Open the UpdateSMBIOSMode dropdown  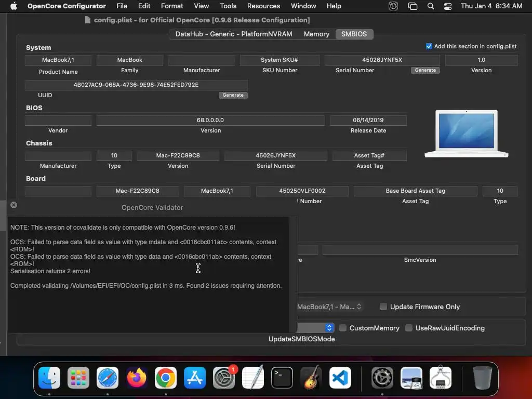coord(316,328)
